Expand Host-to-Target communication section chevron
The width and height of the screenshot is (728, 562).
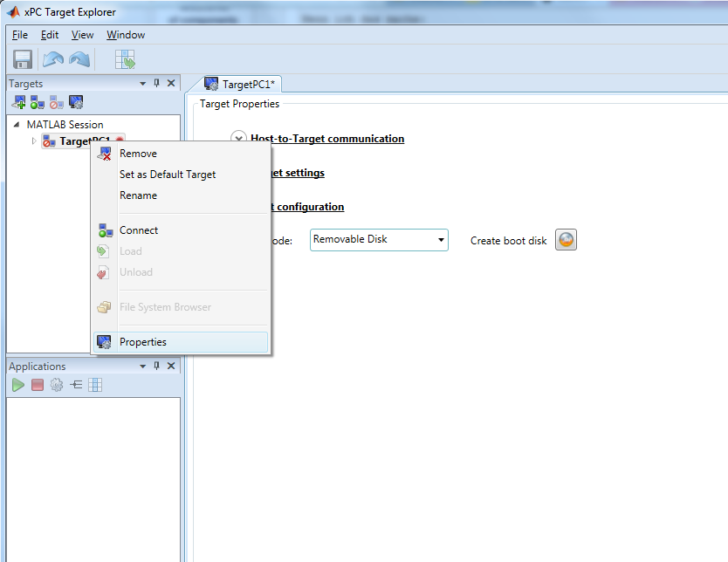[238, 138]
